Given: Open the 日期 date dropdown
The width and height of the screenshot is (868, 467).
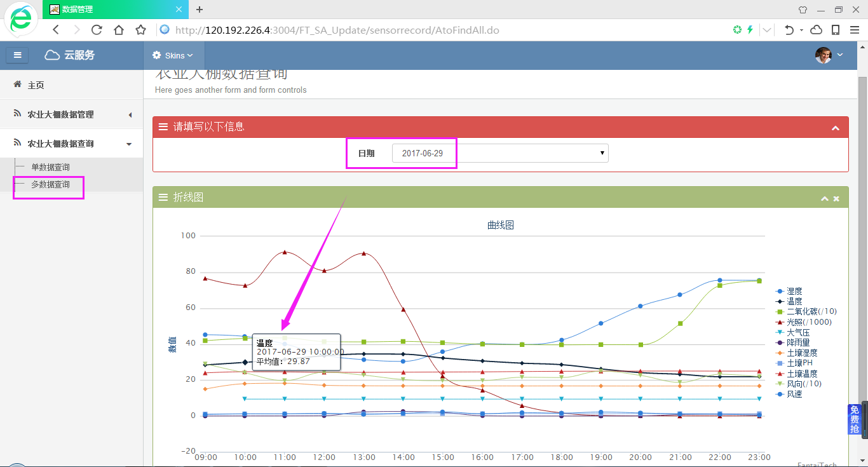Looking at the screenshot, I should click(500, 153).
